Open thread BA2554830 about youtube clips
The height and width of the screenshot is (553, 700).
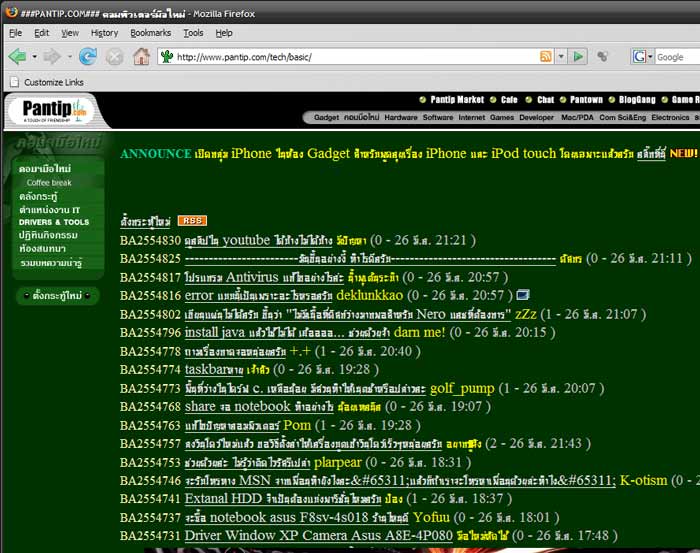(258, 241)
